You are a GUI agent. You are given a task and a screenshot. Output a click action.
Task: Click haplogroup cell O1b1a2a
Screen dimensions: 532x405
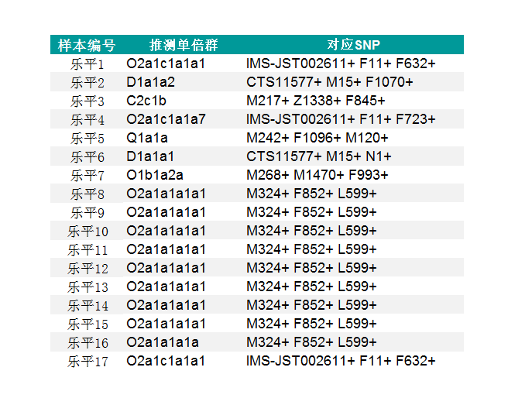155,175
